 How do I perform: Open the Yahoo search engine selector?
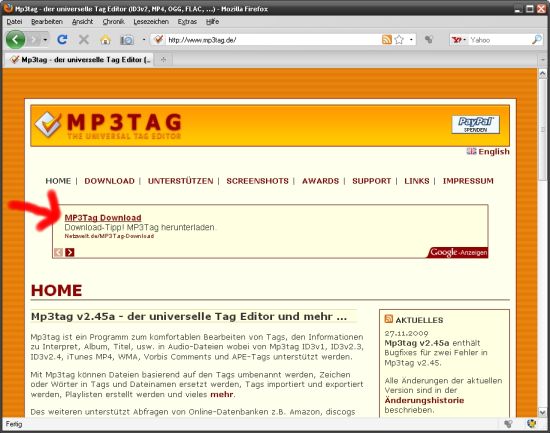coord(459,40)
